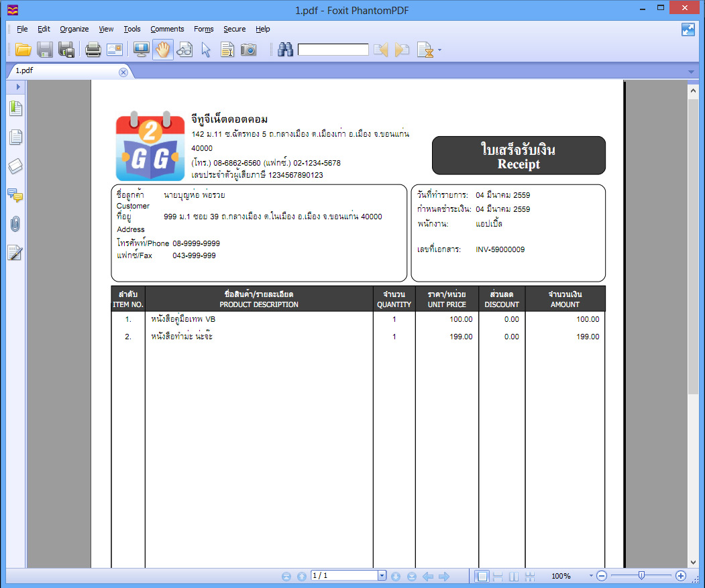Select continuous page view mode
Viewport: 705px width, 588px height.
[x=498, y=577]
